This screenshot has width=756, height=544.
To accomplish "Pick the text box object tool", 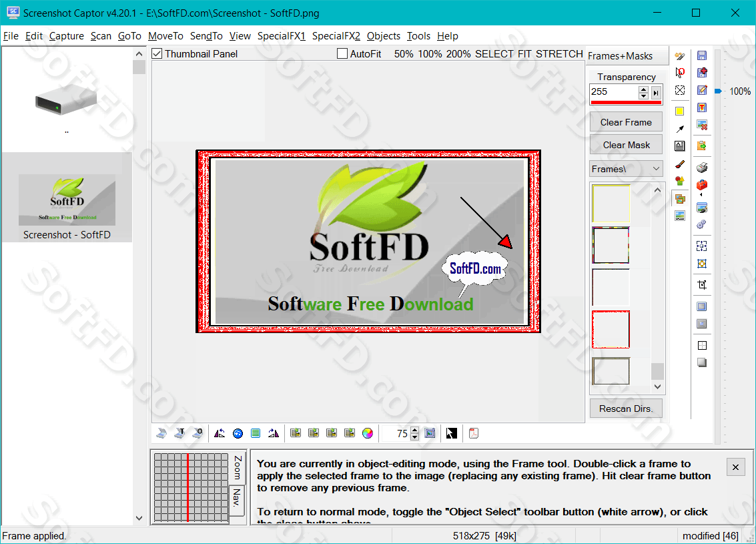I will click(x=680, y=146).
